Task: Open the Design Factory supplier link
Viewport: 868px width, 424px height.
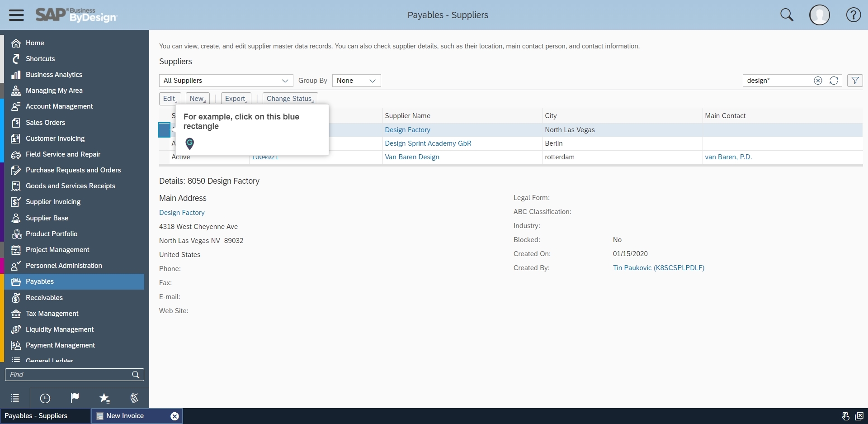Action: 407,130
